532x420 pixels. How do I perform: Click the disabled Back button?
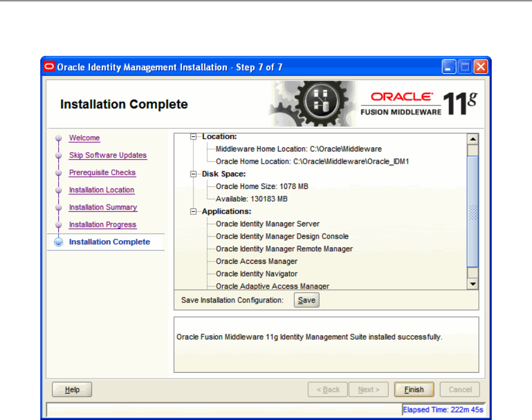pyautogui.click(x=328, y=389)
